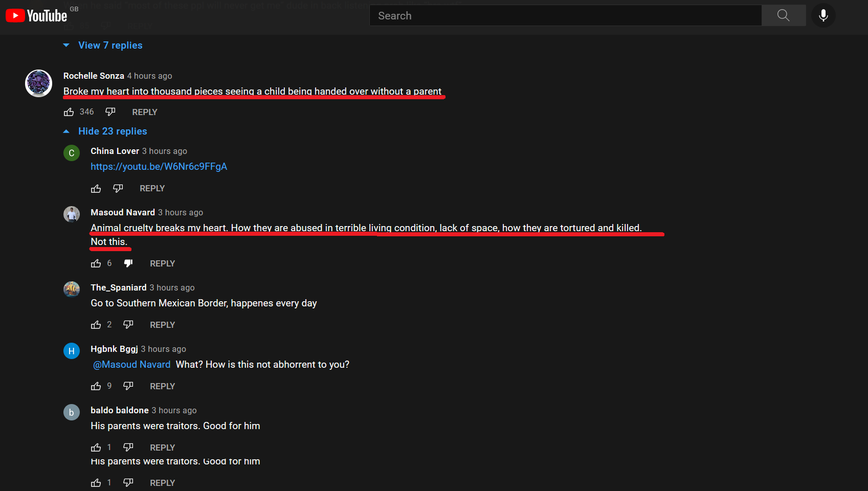
Task: Activate voice search microphone
Action: (823, 15)
